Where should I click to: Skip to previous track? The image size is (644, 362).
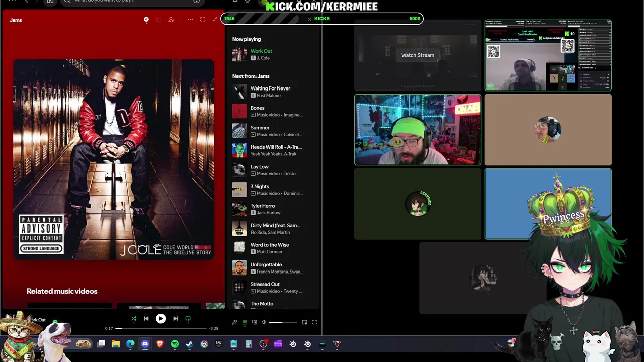click(x=146, y=319)
